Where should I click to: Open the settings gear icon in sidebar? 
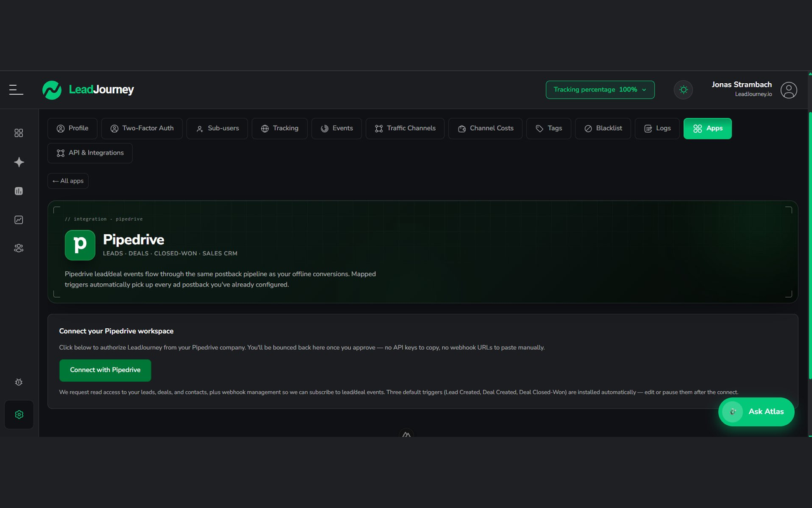click(19, 415)
